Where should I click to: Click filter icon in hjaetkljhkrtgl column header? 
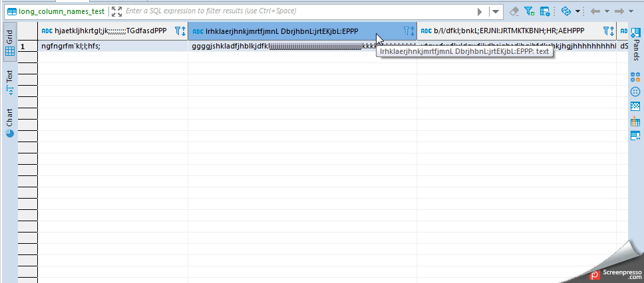pos(178,31)
